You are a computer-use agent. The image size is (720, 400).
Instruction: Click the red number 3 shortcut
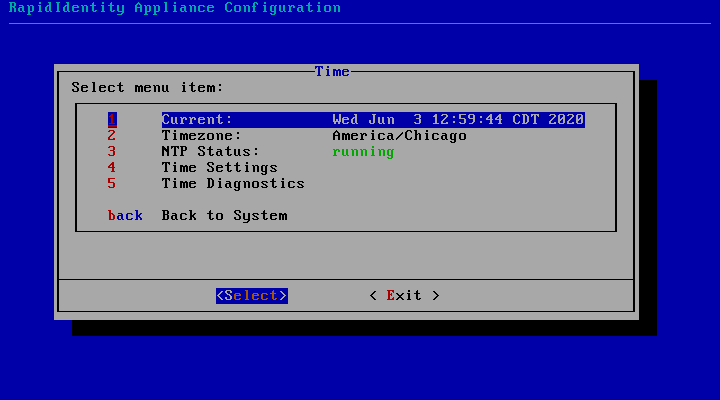point(112,152)
